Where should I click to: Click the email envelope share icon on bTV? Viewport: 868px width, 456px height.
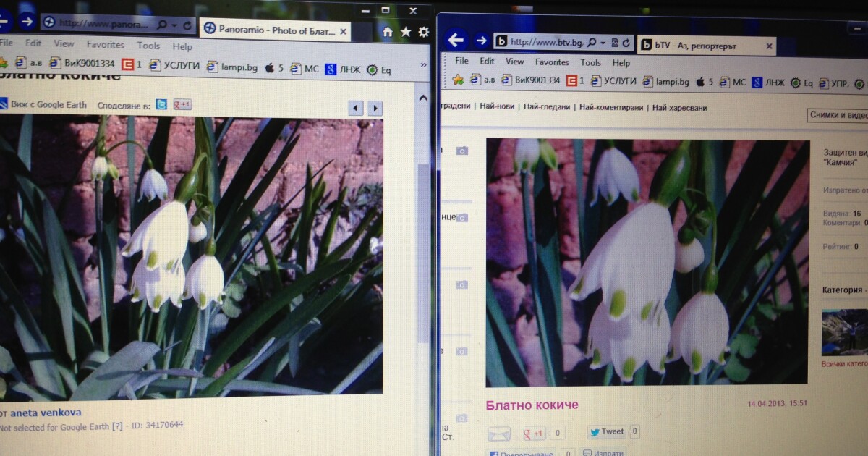point(499,434)
